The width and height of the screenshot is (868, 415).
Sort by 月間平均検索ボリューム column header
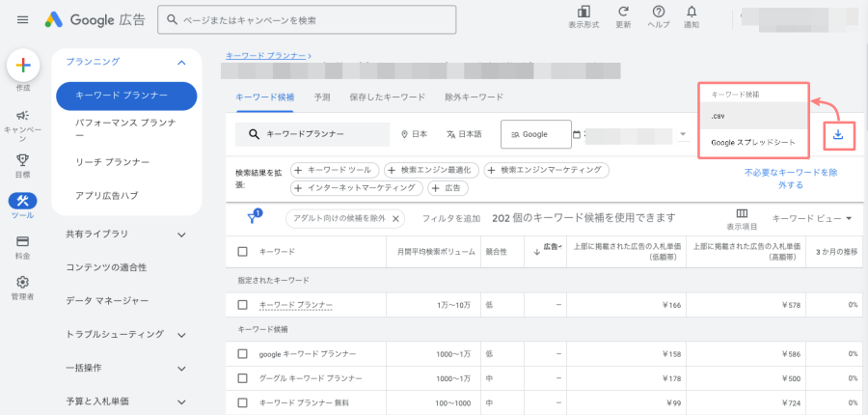tap(436, 252)
